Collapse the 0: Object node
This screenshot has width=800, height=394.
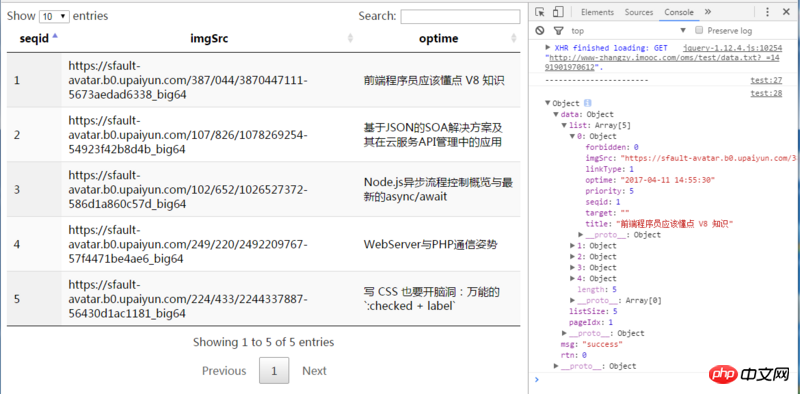click(x=572, y=136)
